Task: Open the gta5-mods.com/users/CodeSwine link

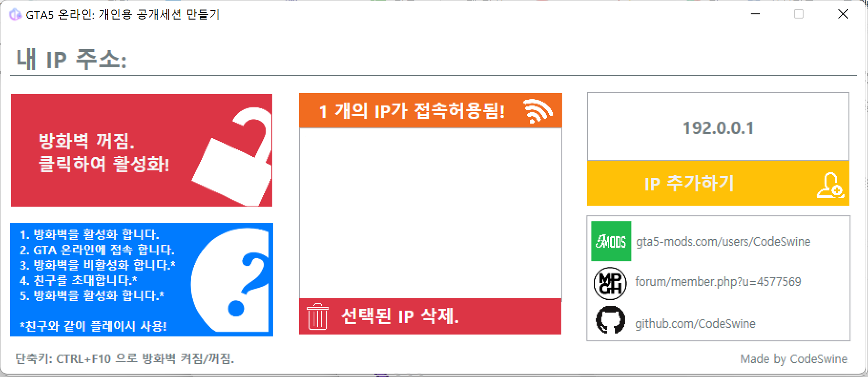Action: [723, 241]
